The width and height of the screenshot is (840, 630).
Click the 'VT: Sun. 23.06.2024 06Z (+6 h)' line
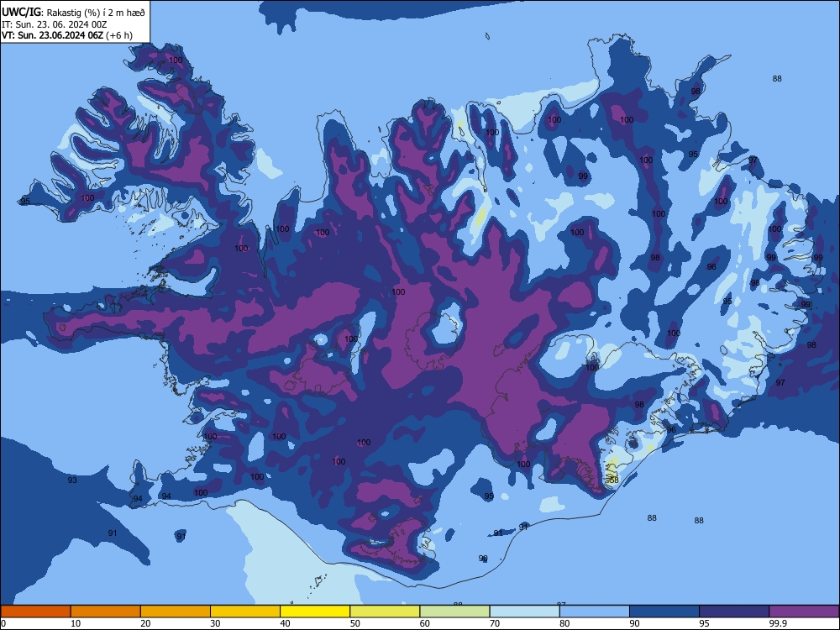[67, 35]
